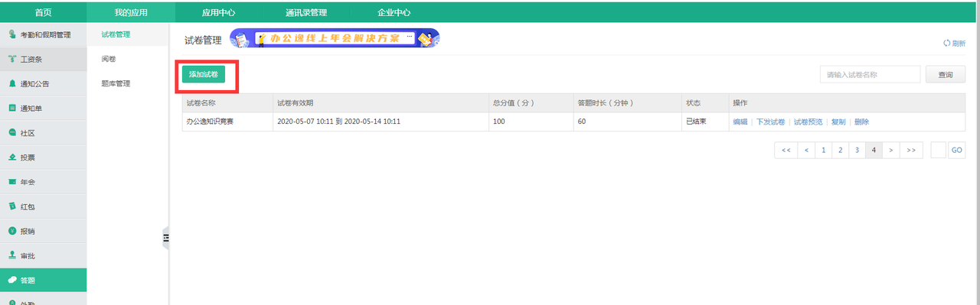Click the bell icon beside 通知公告

click(12, 83)
